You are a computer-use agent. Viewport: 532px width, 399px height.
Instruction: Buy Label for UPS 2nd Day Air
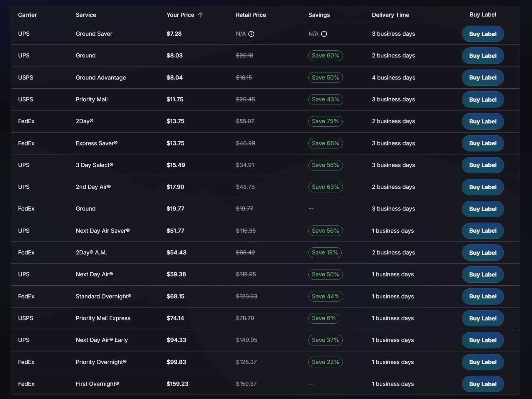(483, 187)
